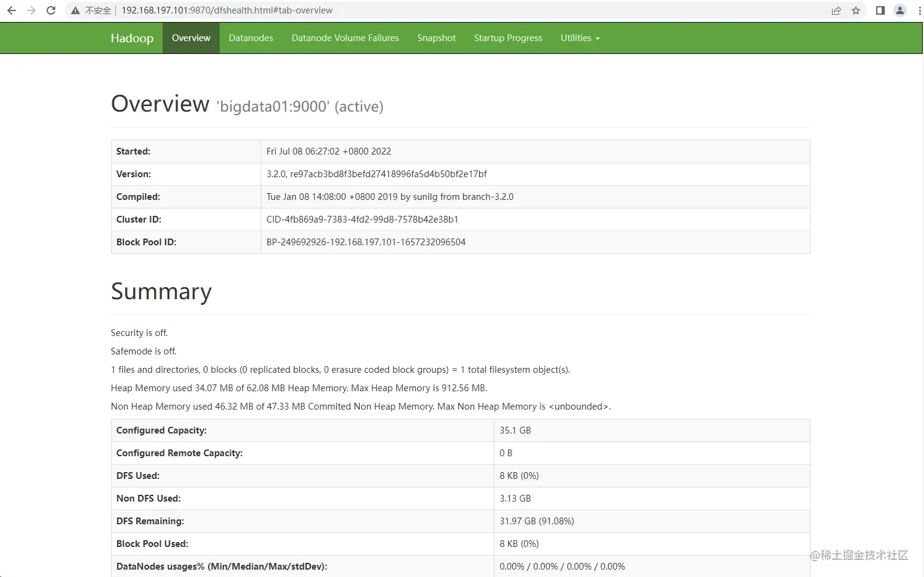Open the user profile avatar icon
This screenshot has height=577, width=924.
point(900,10)
